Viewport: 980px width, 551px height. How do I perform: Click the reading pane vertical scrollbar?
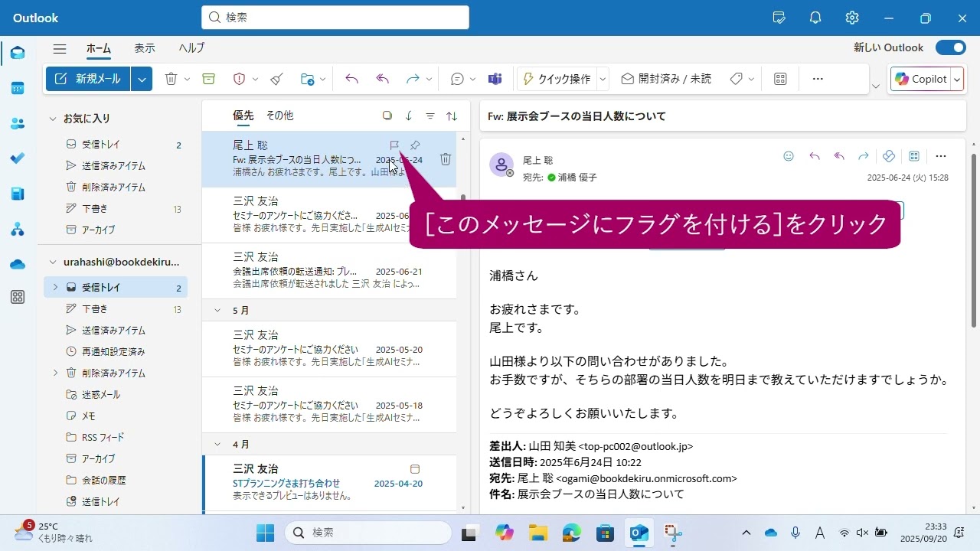pyautogui.click(x=974, y=240)
